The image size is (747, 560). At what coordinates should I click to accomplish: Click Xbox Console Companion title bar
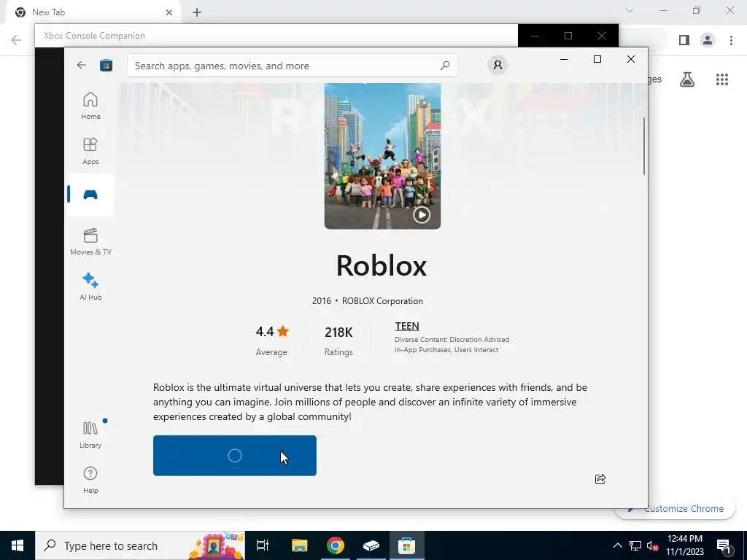pos(276,36)
